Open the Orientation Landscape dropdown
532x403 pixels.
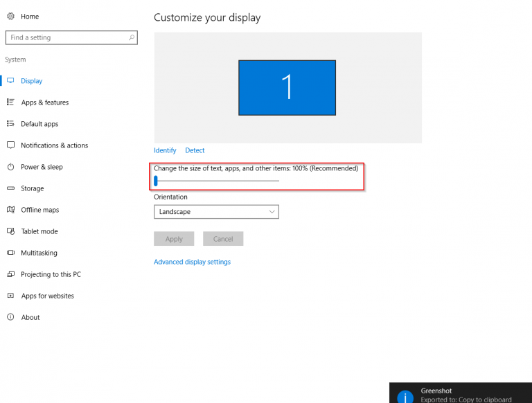(x=216, y=212)
